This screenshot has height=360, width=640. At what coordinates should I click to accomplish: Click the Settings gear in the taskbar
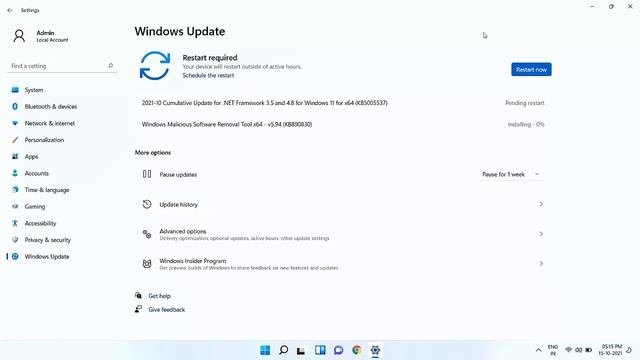click(x=375, y=350)
